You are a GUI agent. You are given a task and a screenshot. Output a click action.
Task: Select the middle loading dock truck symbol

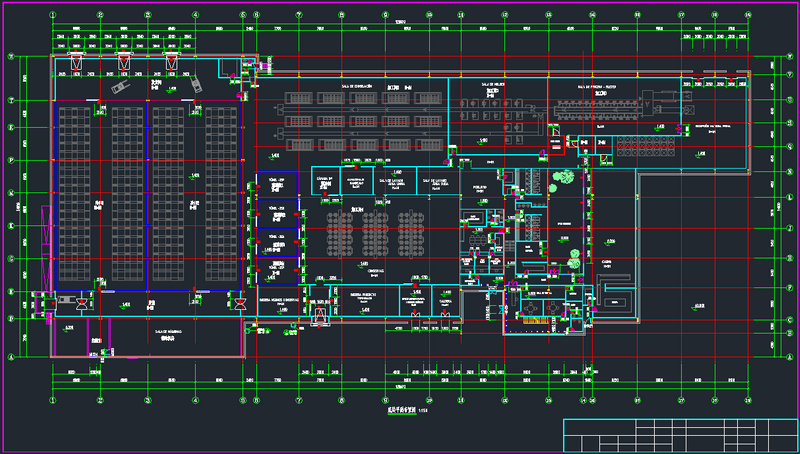click(x=125, y=64)
